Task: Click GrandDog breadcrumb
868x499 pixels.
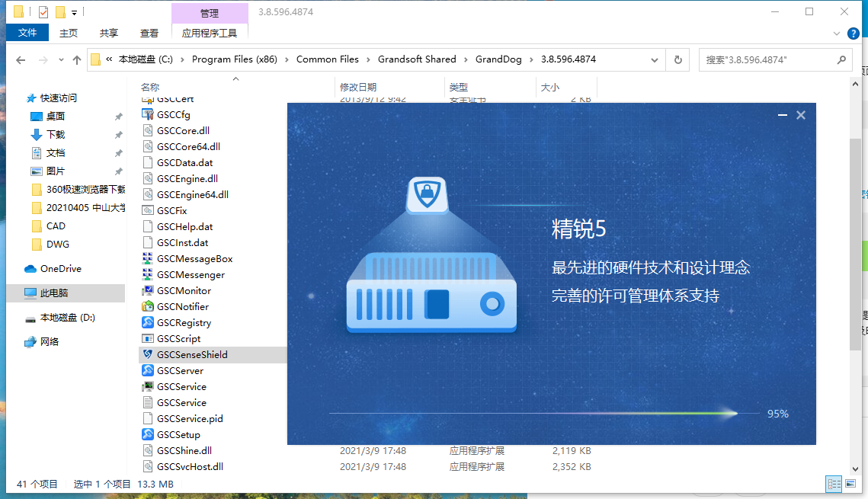Action: (498, 59)
